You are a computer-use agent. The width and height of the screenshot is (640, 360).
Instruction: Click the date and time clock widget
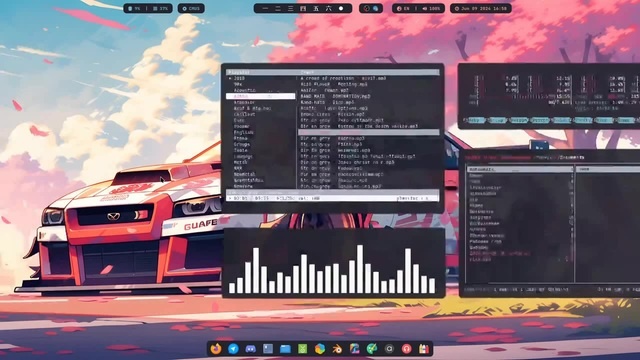tap(481, 8)
